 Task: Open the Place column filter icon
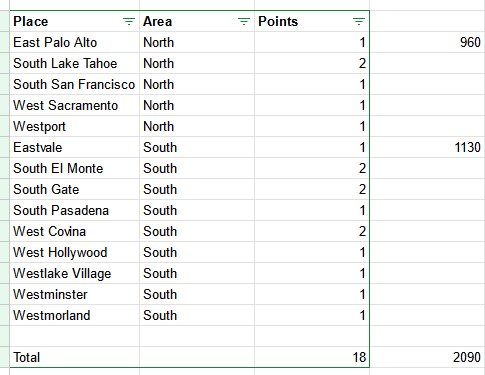tap(129, 22)
